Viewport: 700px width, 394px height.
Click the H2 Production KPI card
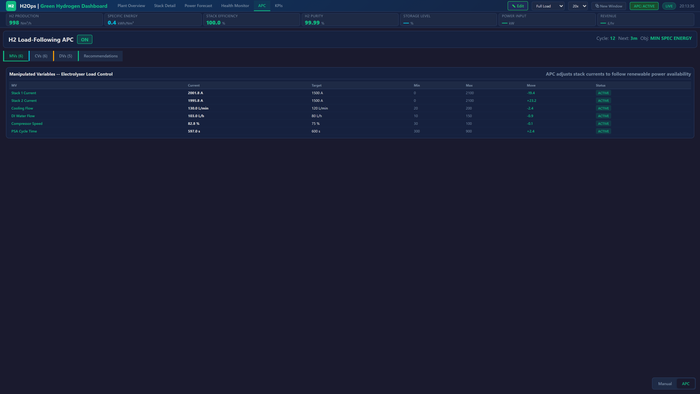tap(54, 20)
